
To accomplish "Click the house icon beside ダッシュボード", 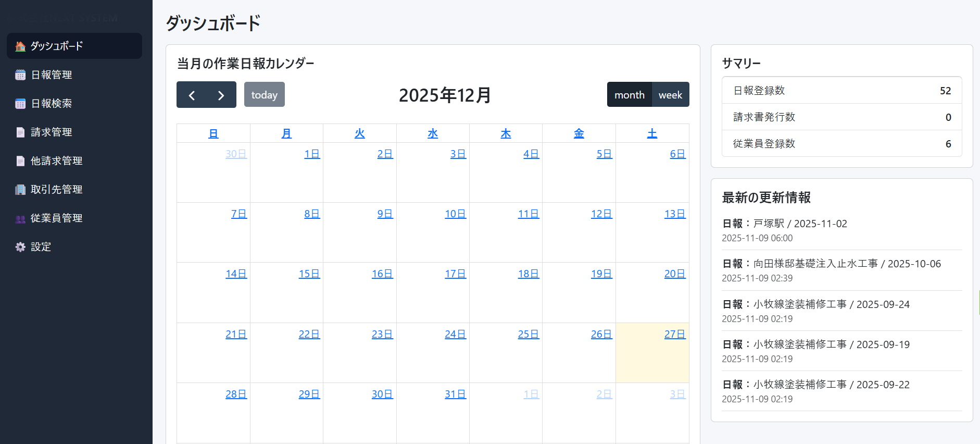I will pyautogui.click(x=20, y=46).
